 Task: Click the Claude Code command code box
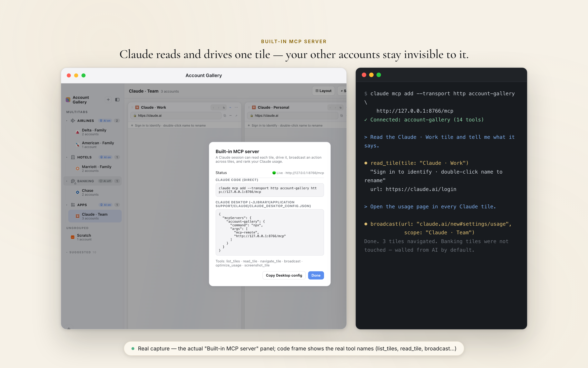pos(270,190)
